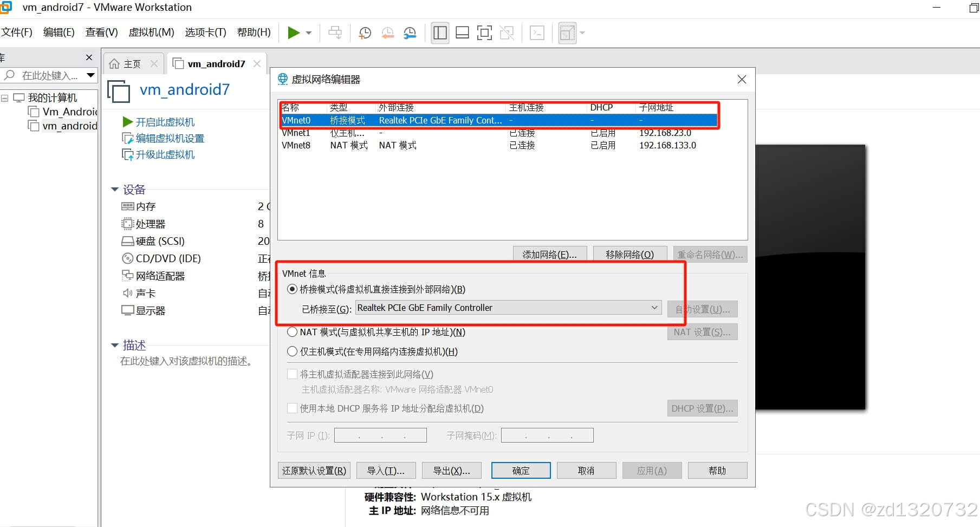Open the 查看(V) menu
This screenshot has width=980, height=527.
point(101,32)
